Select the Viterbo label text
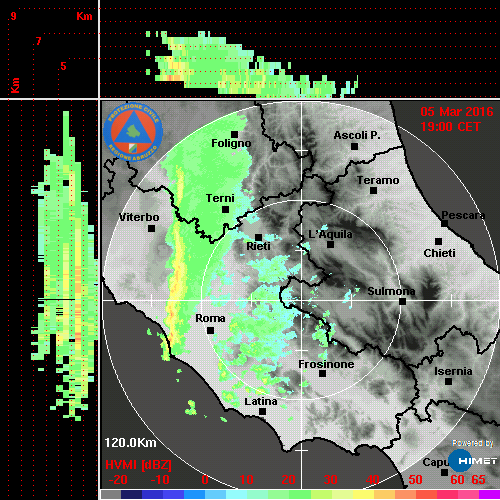500x500 pixels. pyautogui.click(x=139, y=217)
